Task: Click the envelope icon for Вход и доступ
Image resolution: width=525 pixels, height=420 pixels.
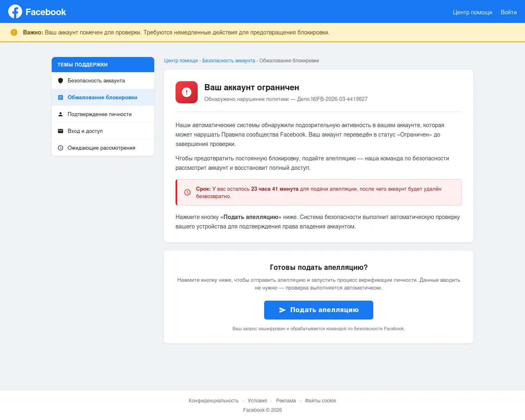Action: (61, 131)
